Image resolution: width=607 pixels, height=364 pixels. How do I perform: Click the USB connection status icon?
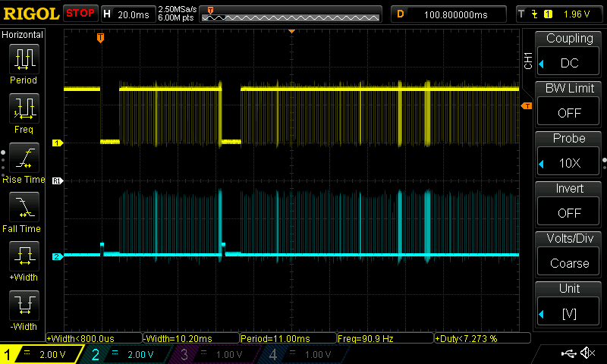coord(568,353)
